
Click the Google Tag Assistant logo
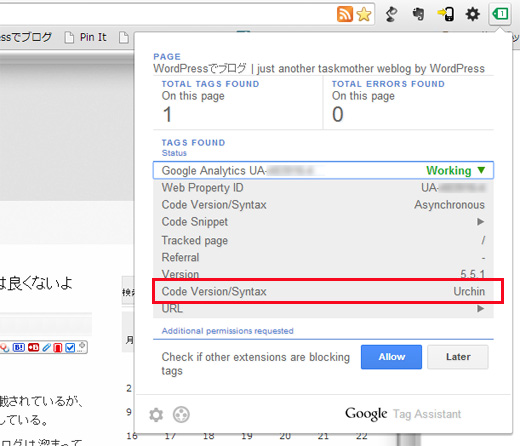click(x=403, y=414)
